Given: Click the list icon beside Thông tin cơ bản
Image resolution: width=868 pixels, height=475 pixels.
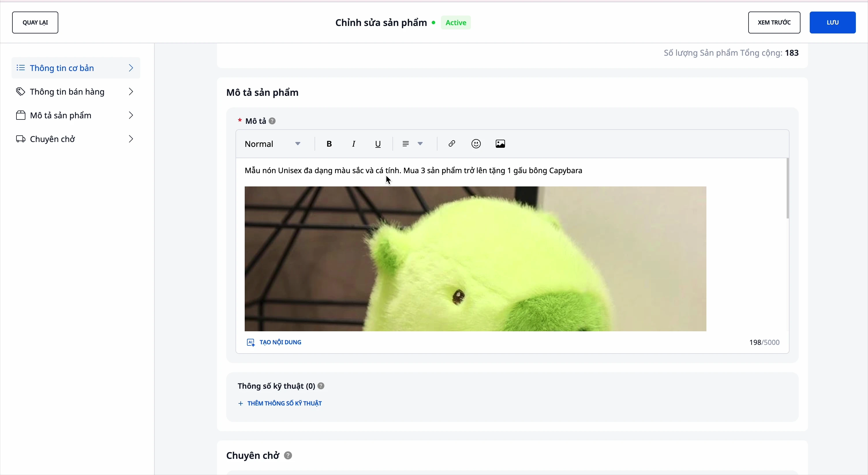Looking at the screenshot, I should click(x=20, y=68).
